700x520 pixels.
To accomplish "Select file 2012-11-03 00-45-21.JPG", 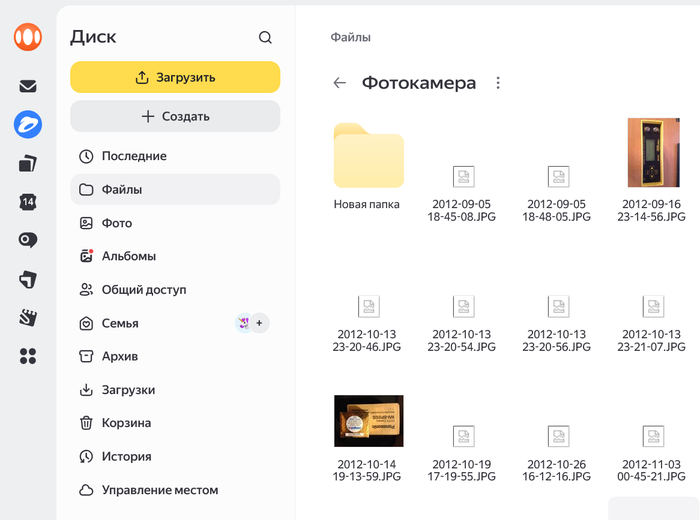I will (652, 452).
